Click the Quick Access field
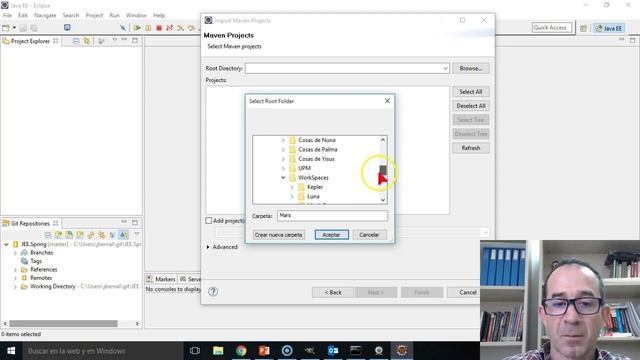Screen dimensions: 640x360 551,28
